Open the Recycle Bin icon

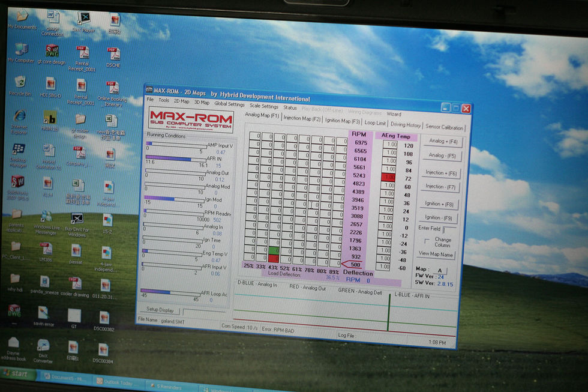[20, 85]
